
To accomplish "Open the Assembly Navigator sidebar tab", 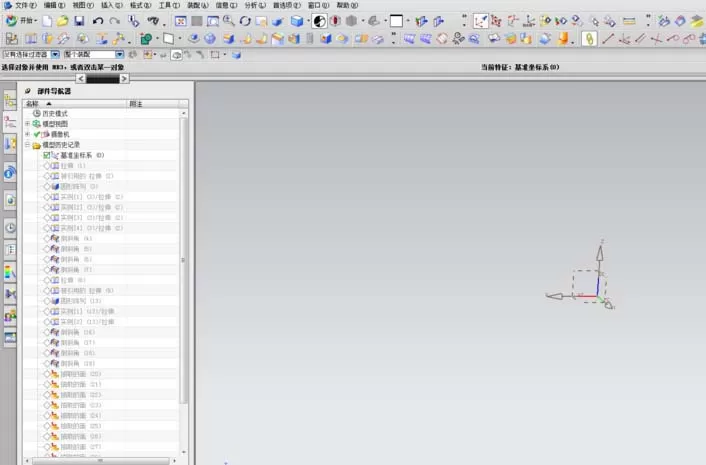I will click(10, 101).
